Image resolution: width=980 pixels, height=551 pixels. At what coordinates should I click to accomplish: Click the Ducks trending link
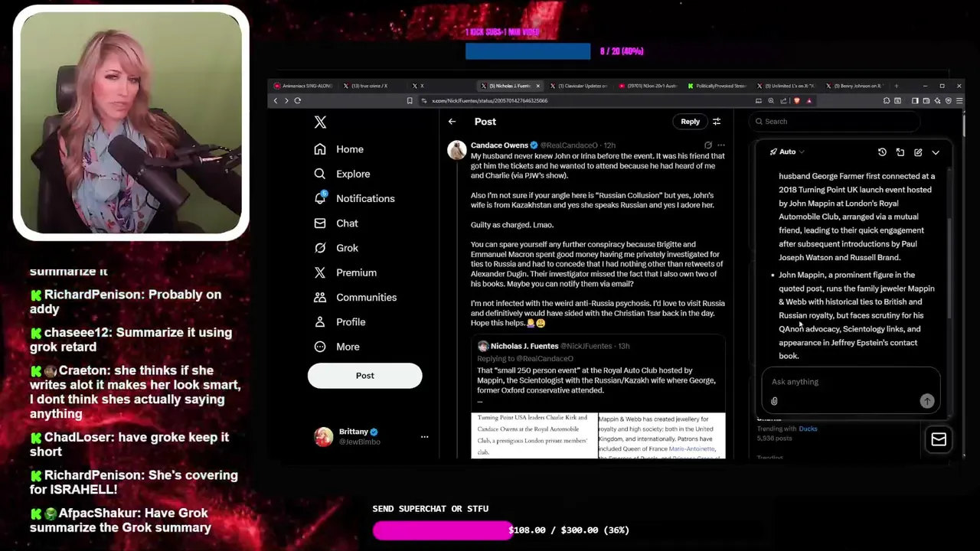(x=808, y=429)
